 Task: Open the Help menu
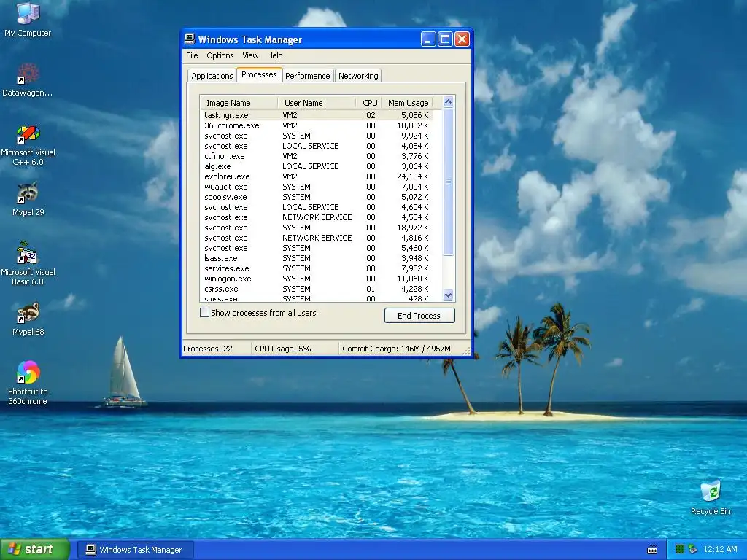pos(274,55)
